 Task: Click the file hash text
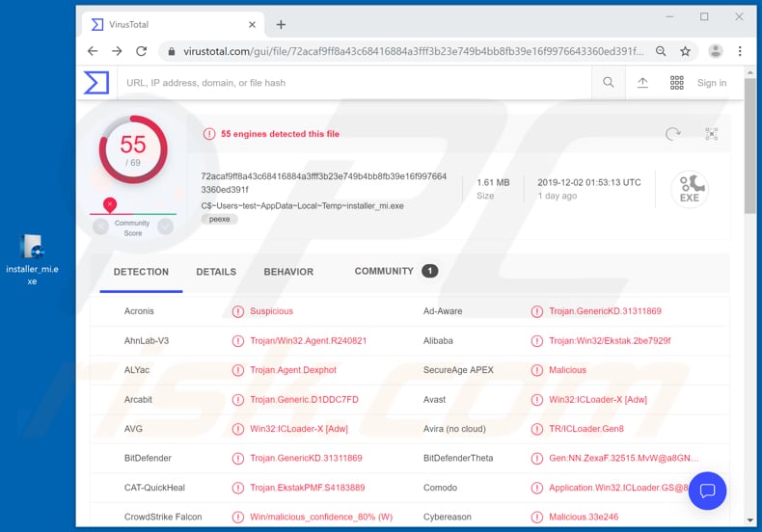pyautogui.click(x=324, y=182)
